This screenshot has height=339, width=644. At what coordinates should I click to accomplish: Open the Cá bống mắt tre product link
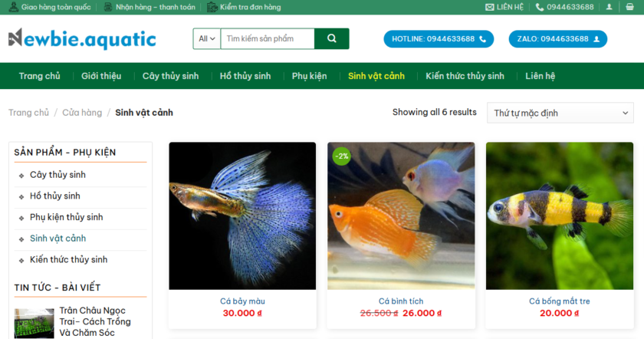pos(560,301)
